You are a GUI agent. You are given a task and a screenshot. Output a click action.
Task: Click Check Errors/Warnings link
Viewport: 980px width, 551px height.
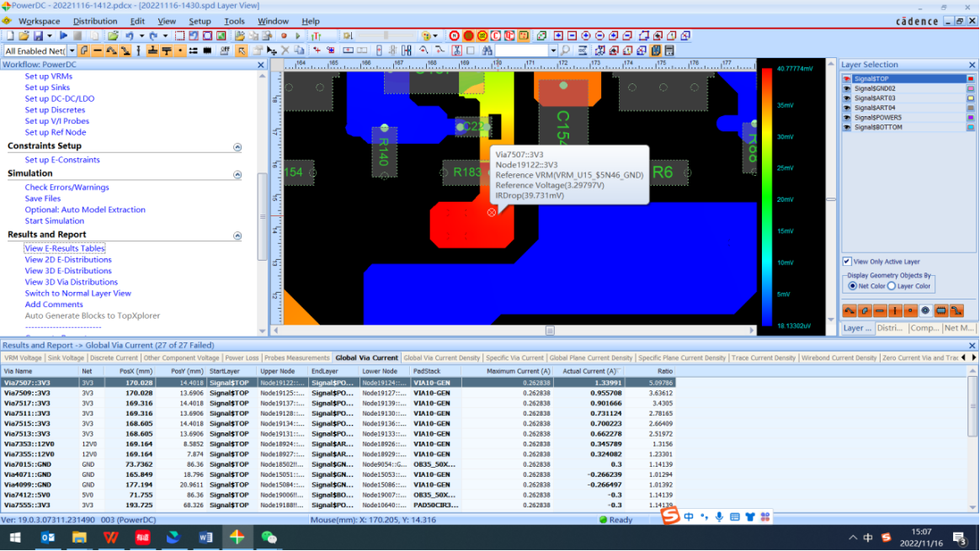[67, 188]
